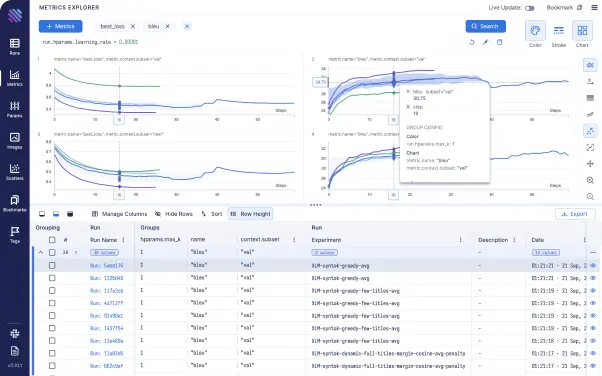Screen dimensions: 602x376
Task: Open the Row Height menu
Action: pos(250,214)
